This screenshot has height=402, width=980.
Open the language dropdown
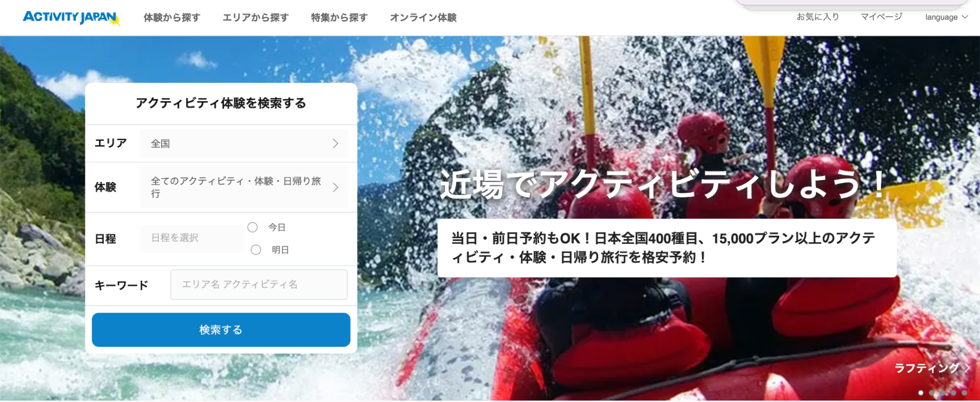coord(946,17)
